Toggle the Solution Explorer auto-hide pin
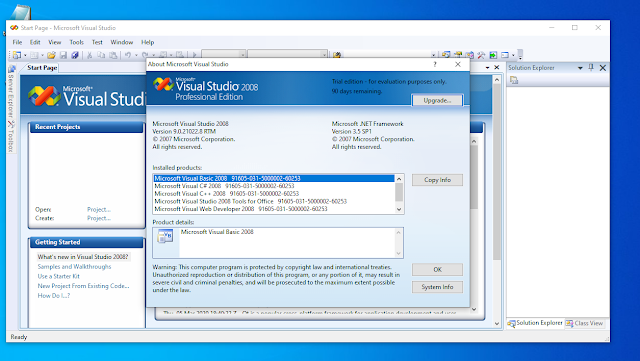This screenshot has height=361, width=640. tap(591, 68)
